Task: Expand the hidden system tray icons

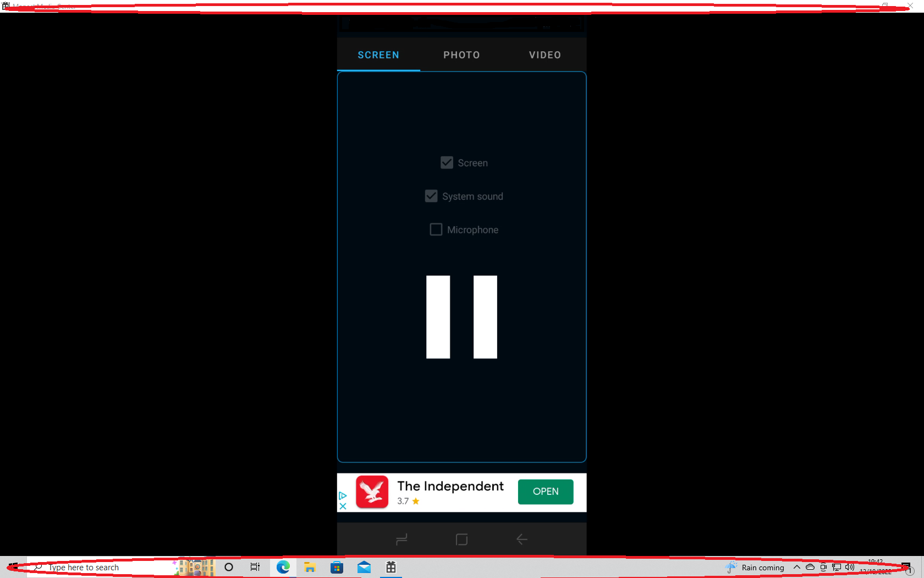Action: [x=796, y=568]
